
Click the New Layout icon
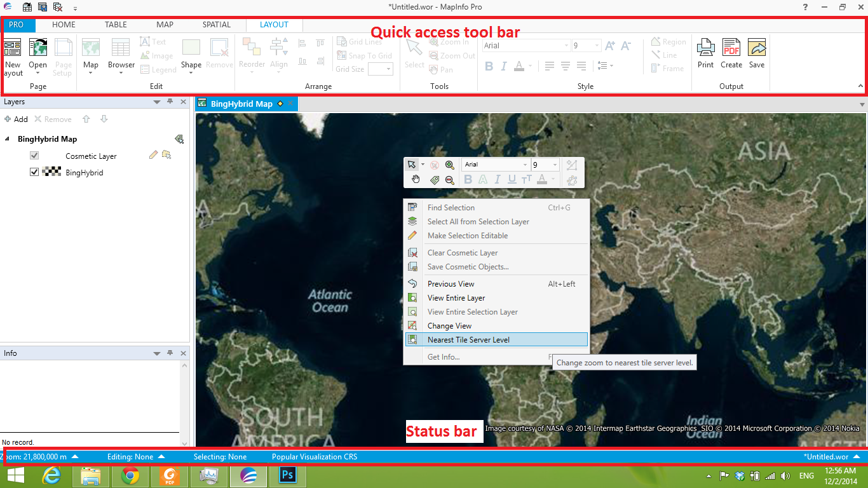(13, 48)
